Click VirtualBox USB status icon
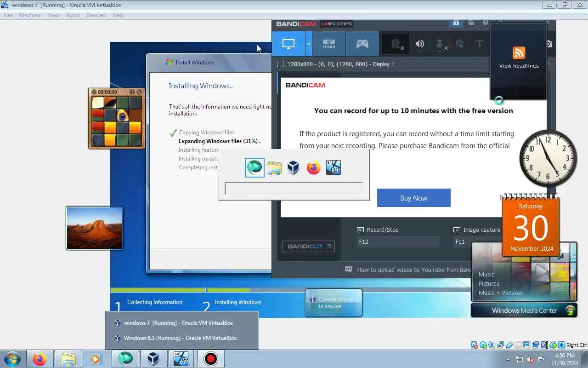Screen dimensions: 588x368 (509, 345)
